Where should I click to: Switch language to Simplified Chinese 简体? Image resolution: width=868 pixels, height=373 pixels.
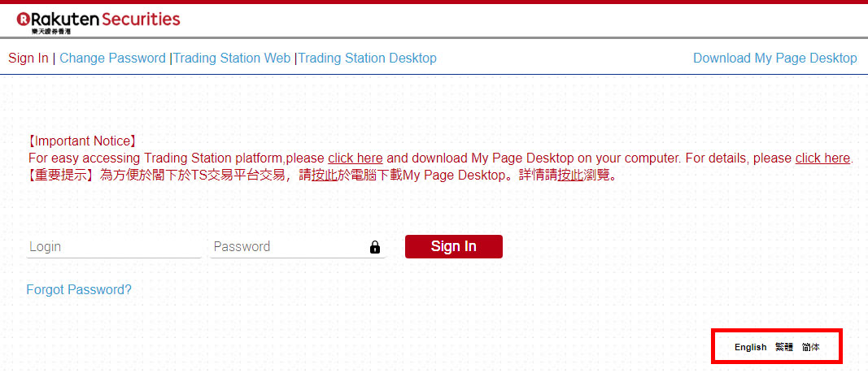(810, 347)
